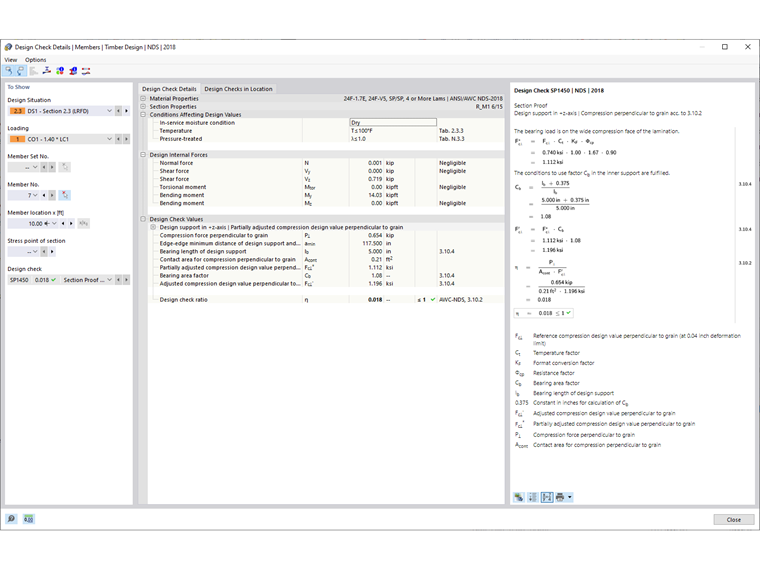The height and width of the screenshot is (570, 760).
Task: Go to next Design Situation
Action: 127,111
